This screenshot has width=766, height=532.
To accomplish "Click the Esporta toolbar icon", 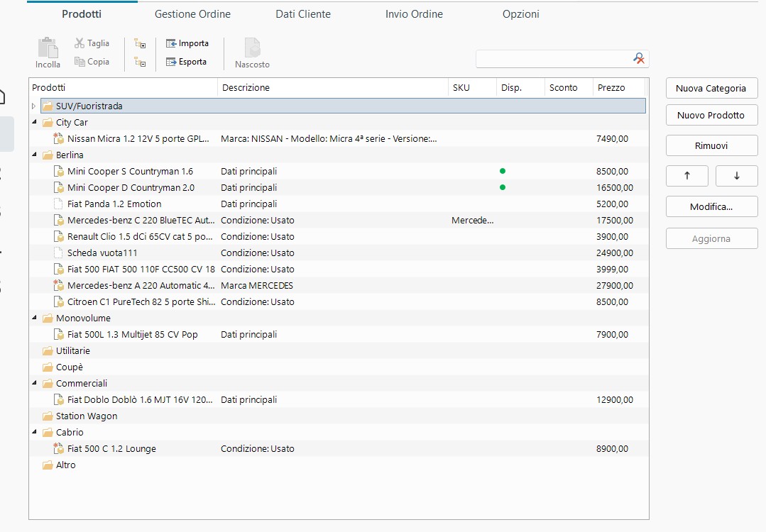I will (171, 62).
